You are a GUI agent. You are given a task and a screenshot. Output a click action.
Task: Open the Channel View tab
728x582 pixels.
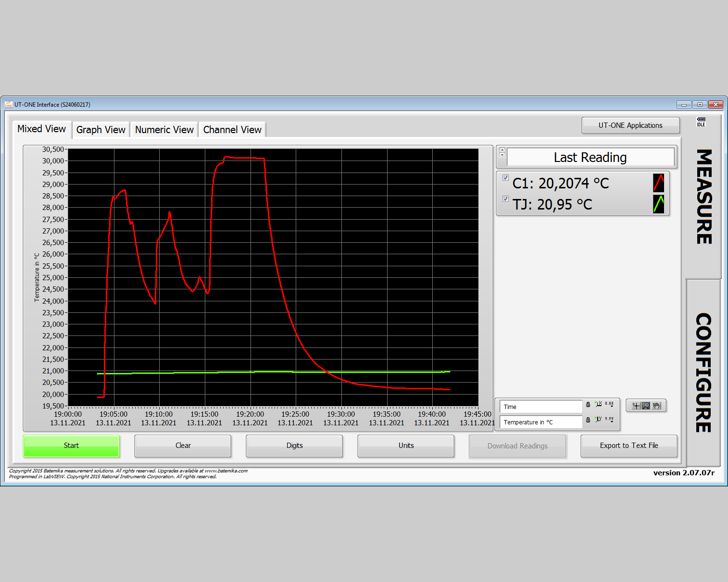pos(232,129)
